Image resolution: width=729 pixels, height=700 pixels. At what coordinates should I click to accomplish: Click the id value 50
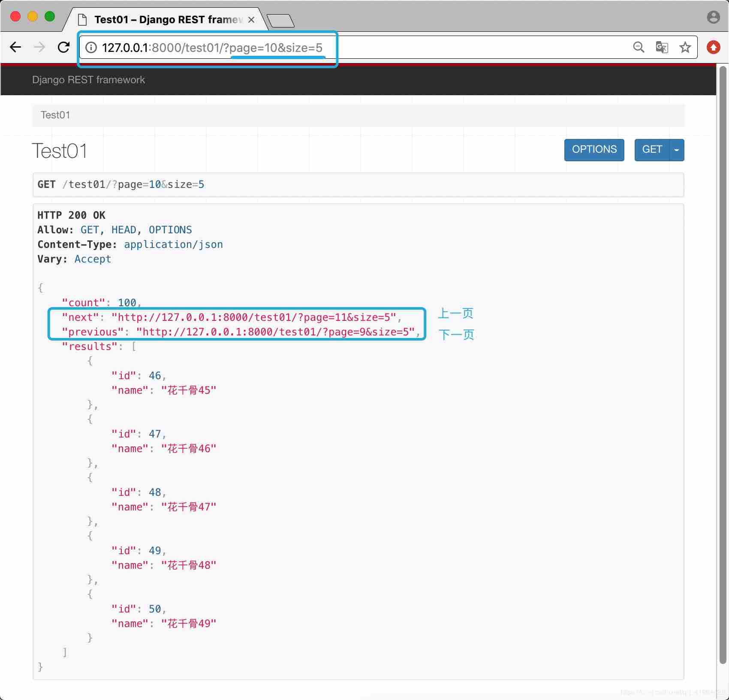point(155,609)
